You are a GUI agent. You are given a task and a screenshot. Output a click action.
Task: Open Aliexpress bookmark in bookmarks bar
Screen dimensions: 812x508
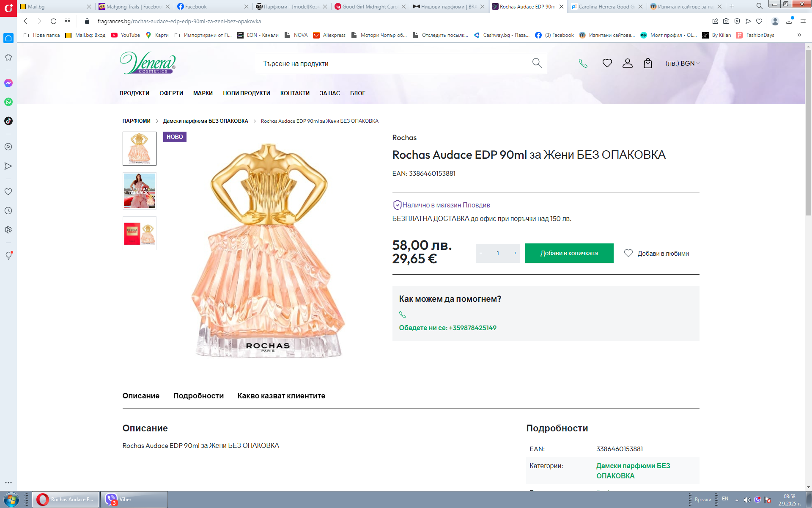pos(329,35)
